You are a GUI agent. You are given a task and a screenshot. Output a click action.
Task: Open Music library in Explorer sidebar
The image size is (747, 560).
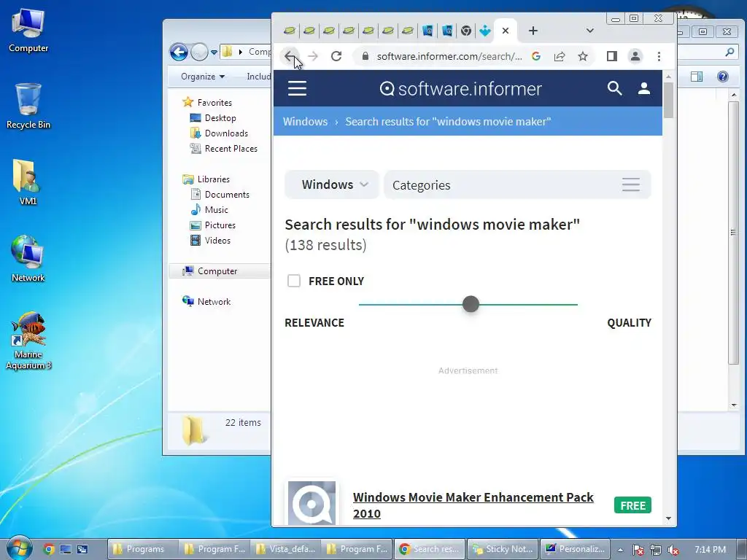tap(216, 209)
